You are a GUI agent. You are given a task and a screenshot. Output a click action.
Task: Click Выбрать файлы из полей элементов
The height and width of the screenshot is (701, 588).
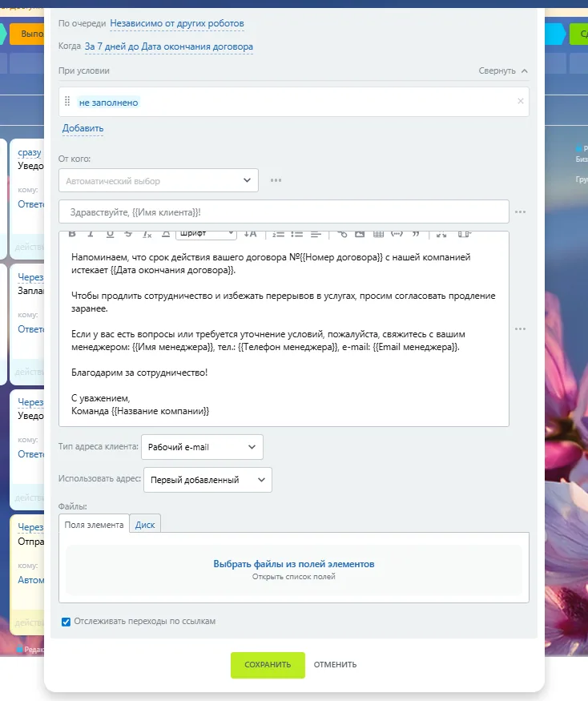coord(294,564)
